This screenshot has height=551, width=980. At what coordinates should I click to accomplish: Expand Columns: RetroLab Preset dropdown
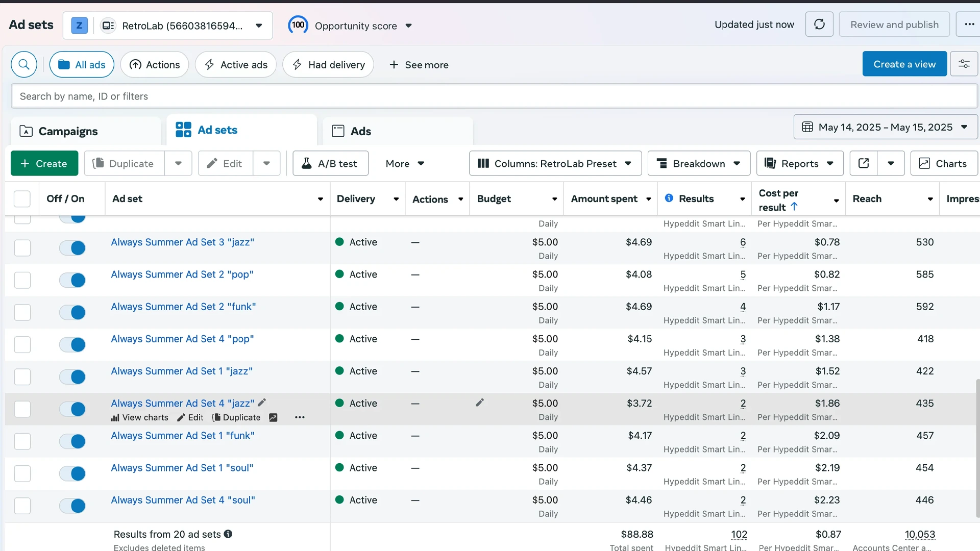tap(555, 163)
